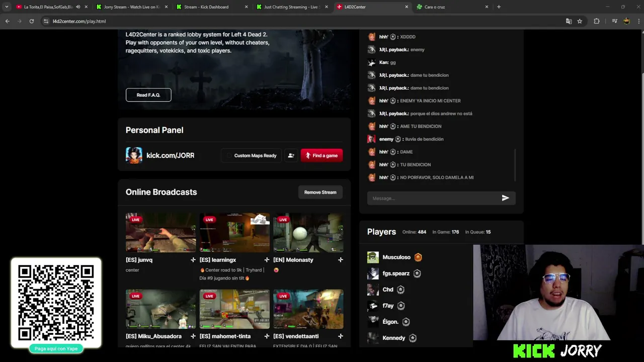Open the vendettaanti live stream thumbnail
Screen dimensions: 644x362
tap(308, 309)
